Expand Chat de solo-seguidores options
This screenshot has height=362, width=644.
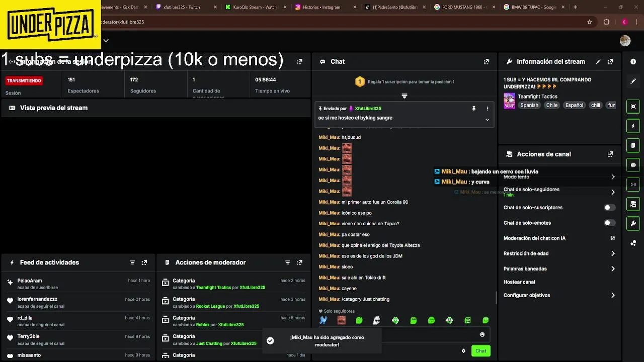pyautogui.click(x=613, y=192)
